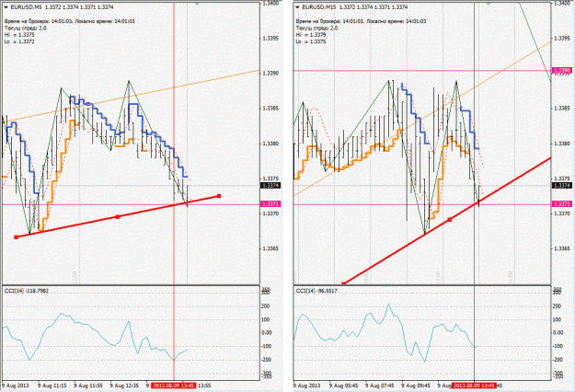Screen dimensions: 575x392
Task: Click the 1.3365 price scale value on M15
Action: pyautogui.click(x=562, y=248)
